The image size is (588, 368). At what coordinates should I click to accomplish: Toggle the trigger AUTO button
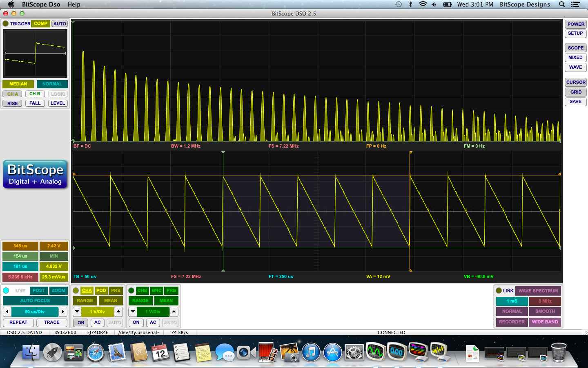[60, 24]
